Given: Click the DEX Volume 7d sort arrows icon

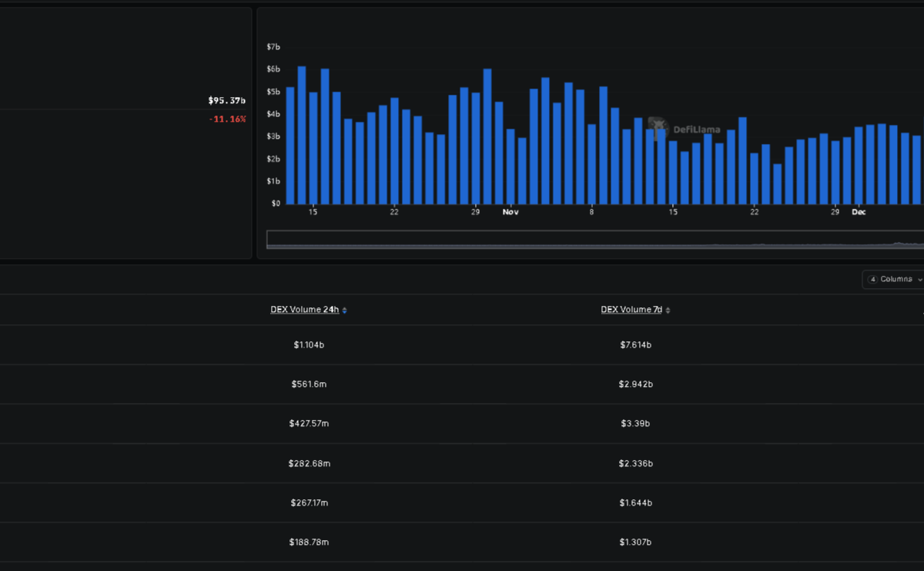Looking at the screenshot, I should click(x=668, y=311).
